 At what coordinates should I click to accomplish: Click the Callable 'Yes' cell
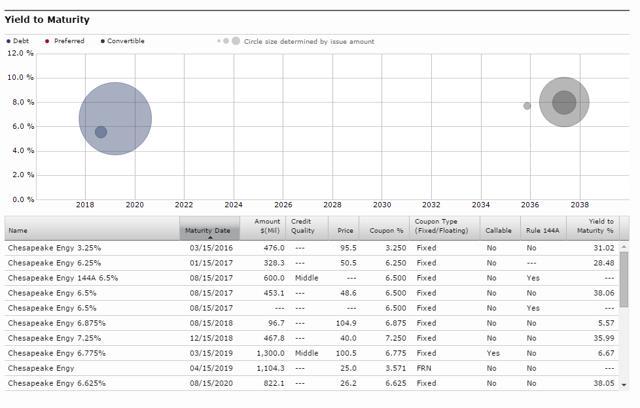pyautogui.click(x=493, y=353)
